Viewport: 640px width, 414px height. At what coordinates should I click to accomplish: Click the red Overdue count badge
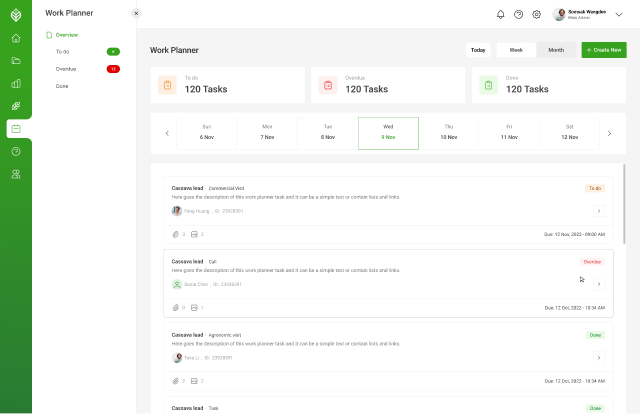pyautogui.click(x=113, y=69)
